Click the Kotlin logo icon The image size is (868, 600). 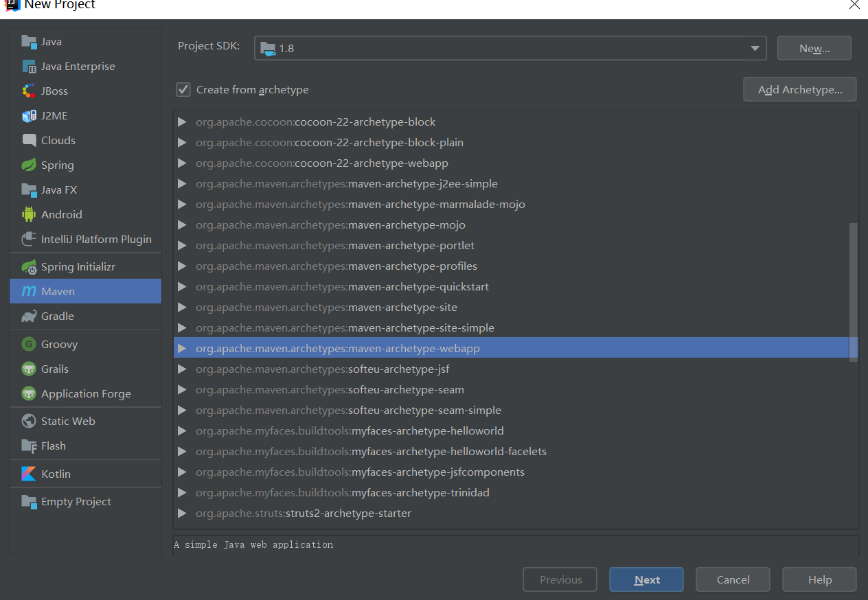coord(29,474)
